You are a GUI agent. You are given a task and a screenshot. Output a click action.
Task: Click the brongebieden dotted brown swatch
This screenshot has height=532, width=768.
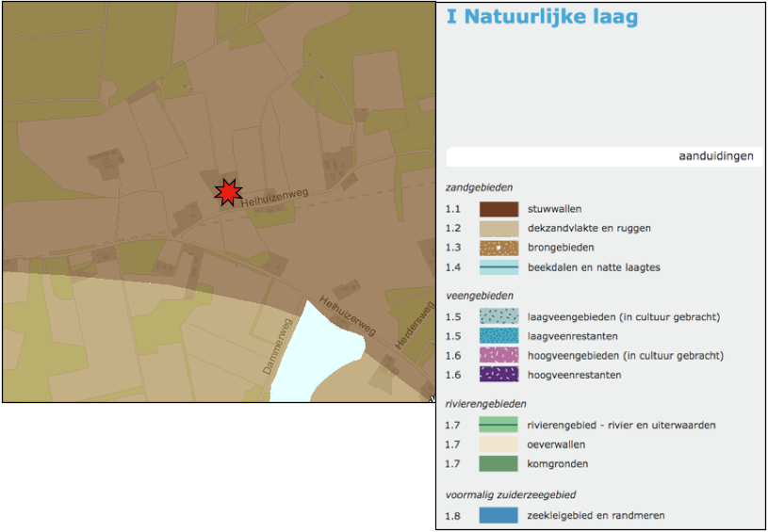coord(498,249)
